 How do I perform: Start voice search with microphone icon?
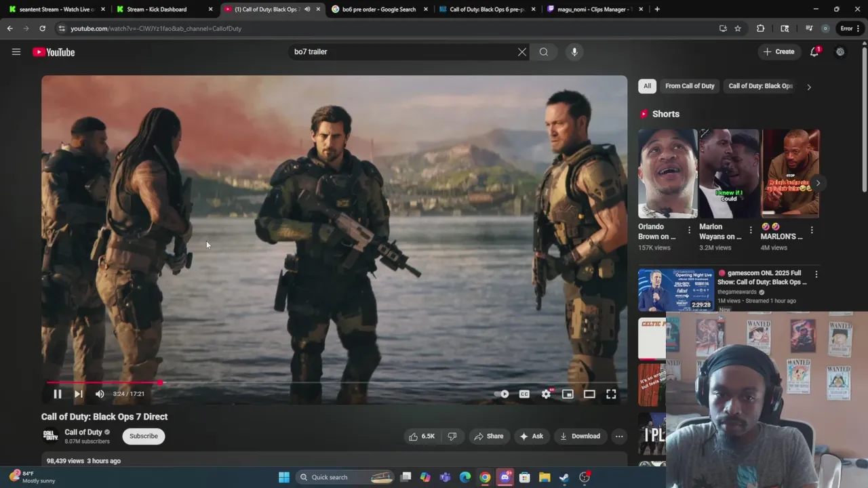[574, 52]
